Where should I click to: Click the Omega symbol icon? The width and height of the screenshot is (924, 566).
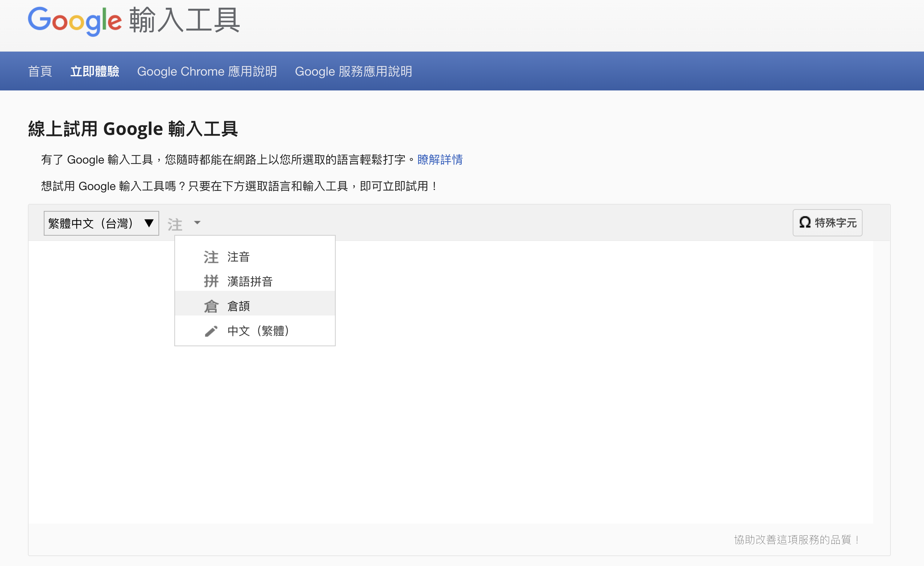(805, 223)
